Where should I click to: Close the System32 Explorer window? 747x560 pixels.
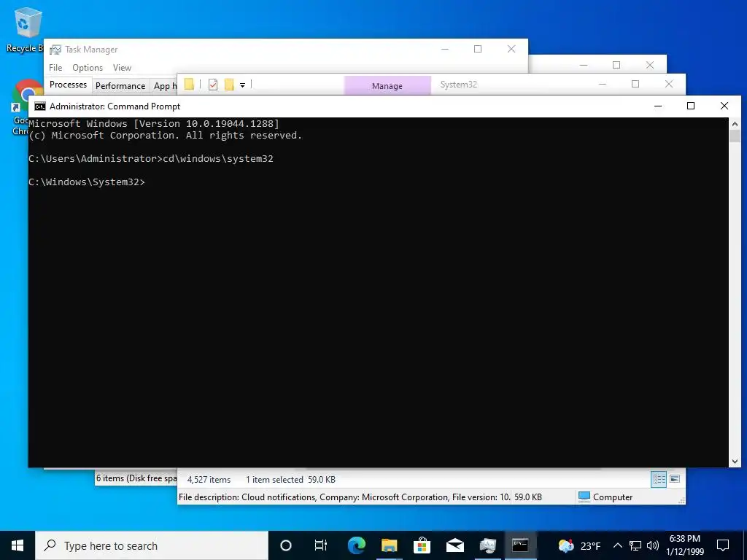click(669, 85)
